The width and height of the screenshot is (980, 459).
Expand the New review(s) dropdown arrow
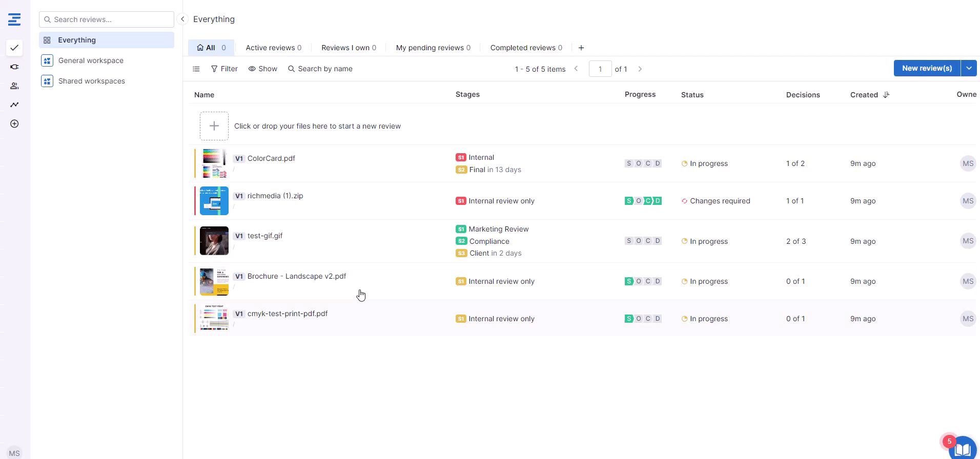pyautogui.click(x=969, y=68)
